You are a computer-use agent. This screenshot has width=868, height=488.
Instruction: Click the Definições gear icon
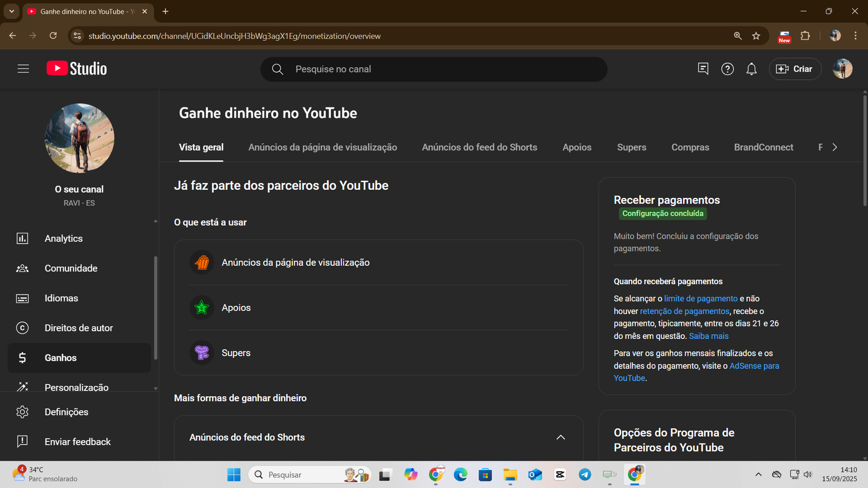click(x=22, y=412)
